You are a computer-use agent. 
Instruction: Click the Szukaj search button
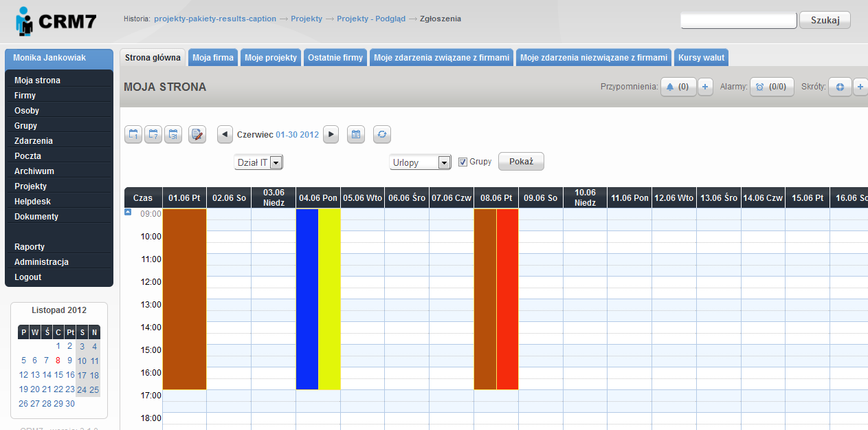click(x=825, y=21)
